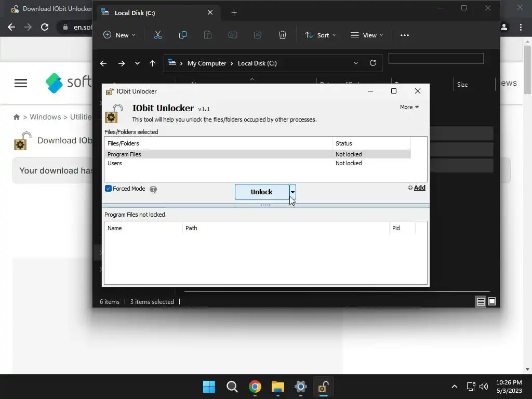Click the Forced Mode help question icon
Viewport: 532px width, 399px height.
click(x=153, y=189)
